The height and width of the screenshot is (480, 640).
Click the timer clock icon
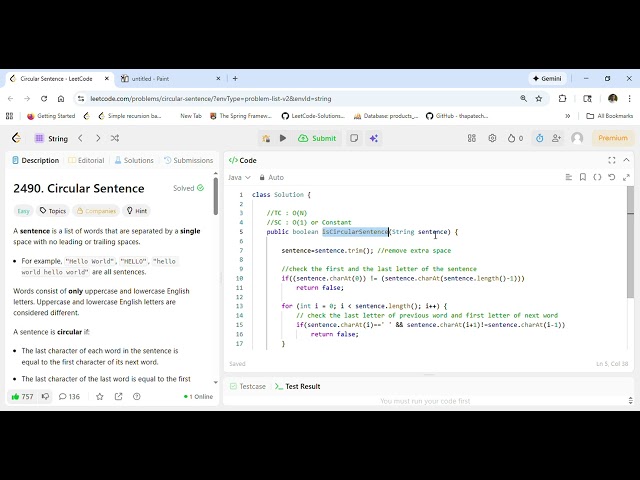pos(540,138)
